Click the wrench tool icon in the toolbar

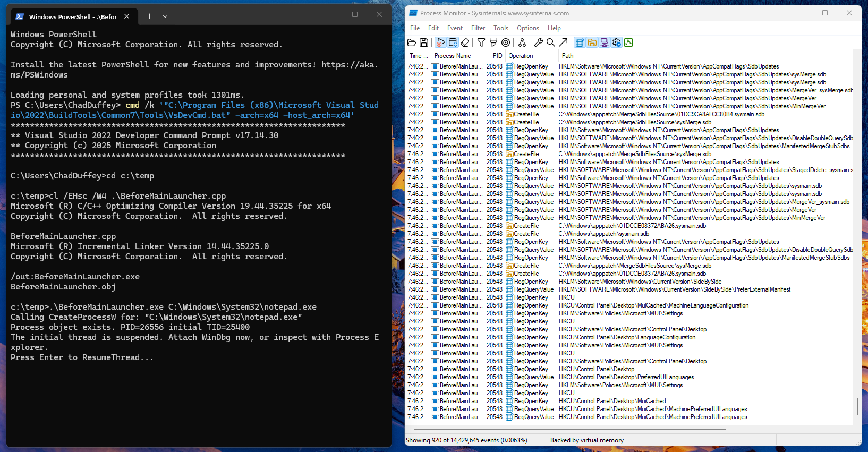[x=539, y=42]
